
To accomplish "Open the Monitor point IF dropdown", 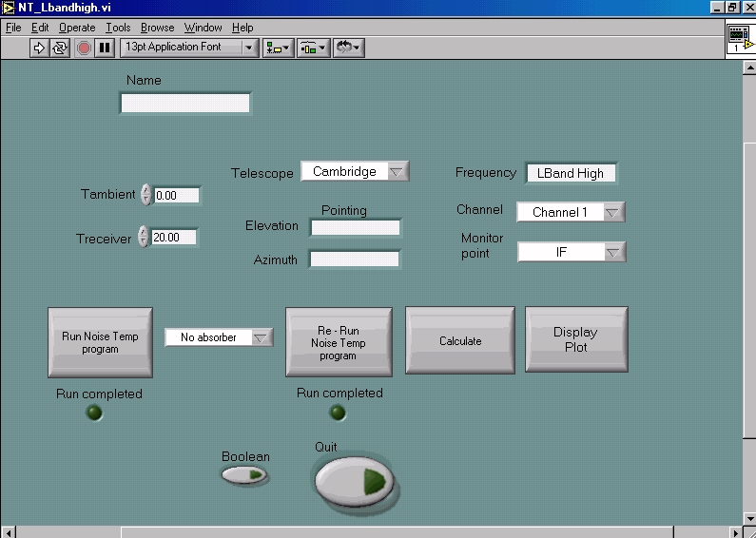I will coord(572,252).
